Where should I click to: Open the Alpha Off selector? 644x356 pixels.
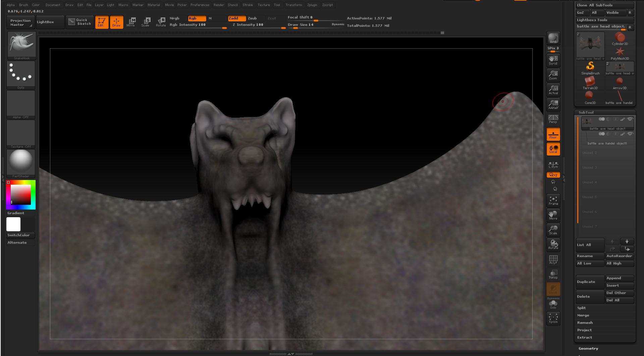pos(21,105)
